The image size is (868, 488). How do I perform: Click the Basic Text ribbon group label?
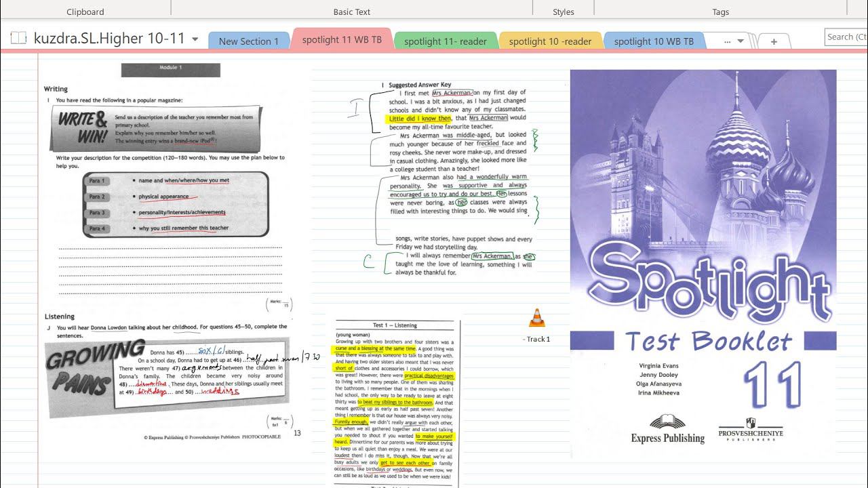pyautogui.click(x=352, y=12)
